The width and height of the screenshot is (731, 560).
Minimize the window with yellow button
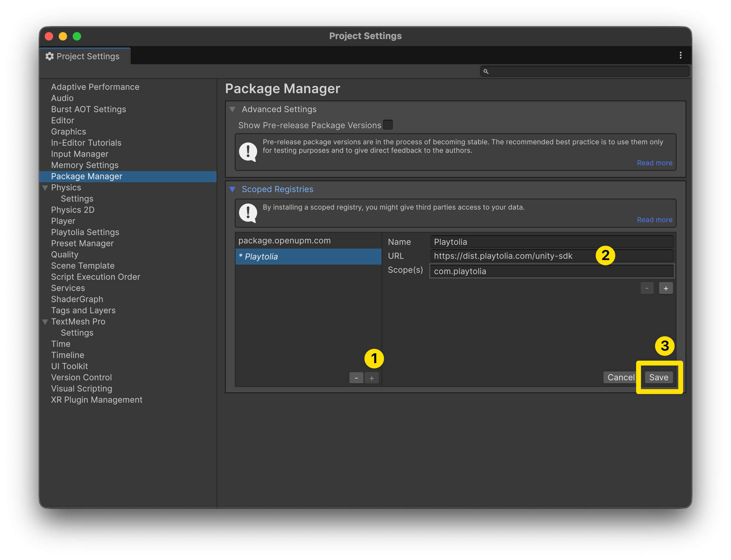pyautogui.click(x=63, y=36)
